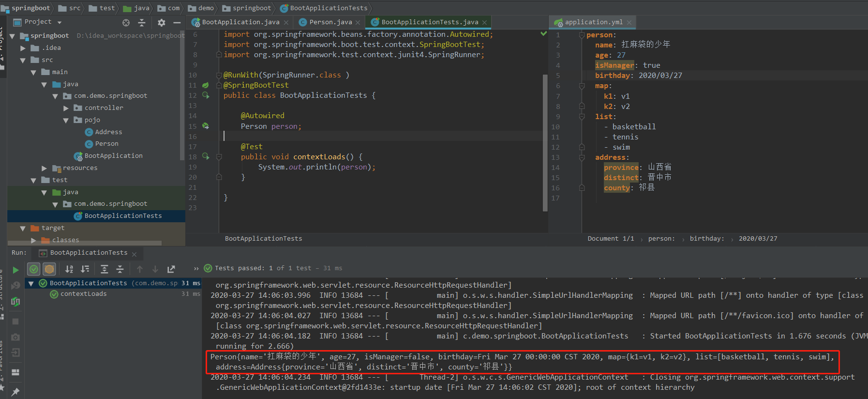Rerun tests with the green play icon
The image size is (868, 399).
tap(15, 270)
